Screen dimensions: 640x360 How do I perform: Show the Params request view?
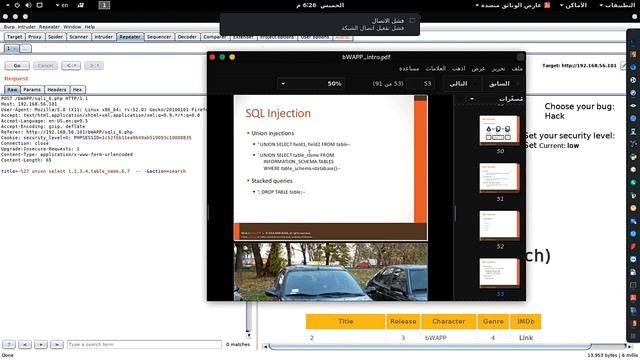coord(32,89)
